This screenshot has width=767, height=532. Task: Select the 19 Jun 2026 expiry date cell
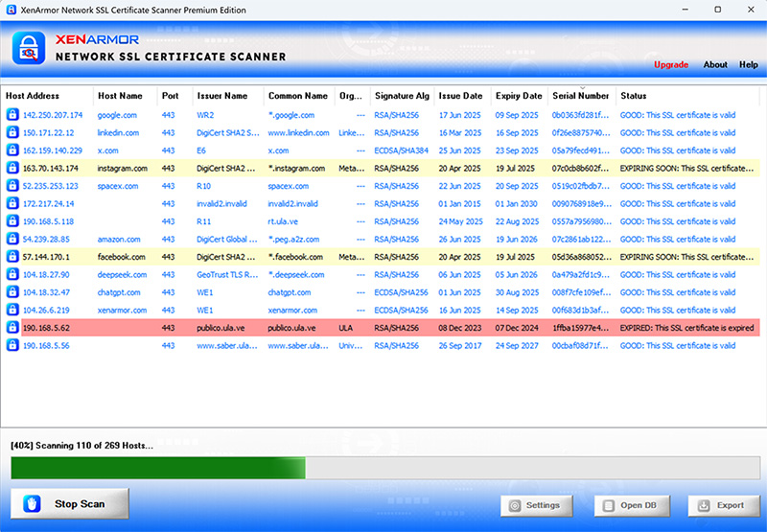[x=516, y=240]
